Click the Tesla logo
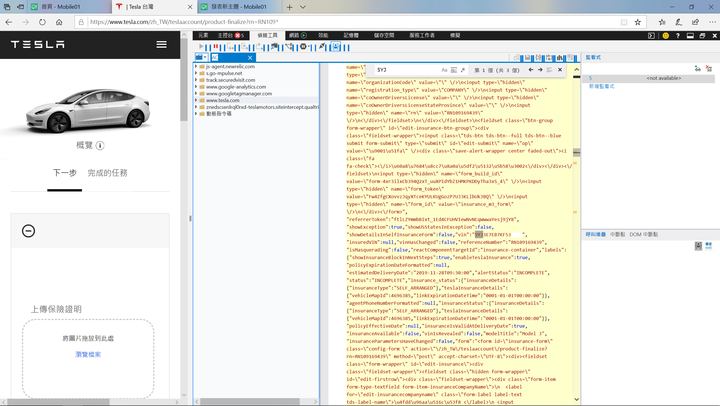 pos(38,45)
